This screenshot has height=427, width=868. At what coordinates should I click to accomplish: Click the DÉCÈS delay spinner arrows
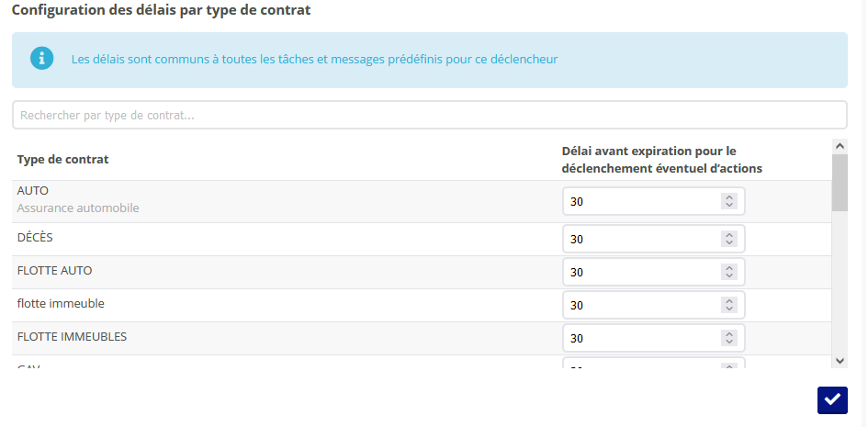tap(729, 239)
